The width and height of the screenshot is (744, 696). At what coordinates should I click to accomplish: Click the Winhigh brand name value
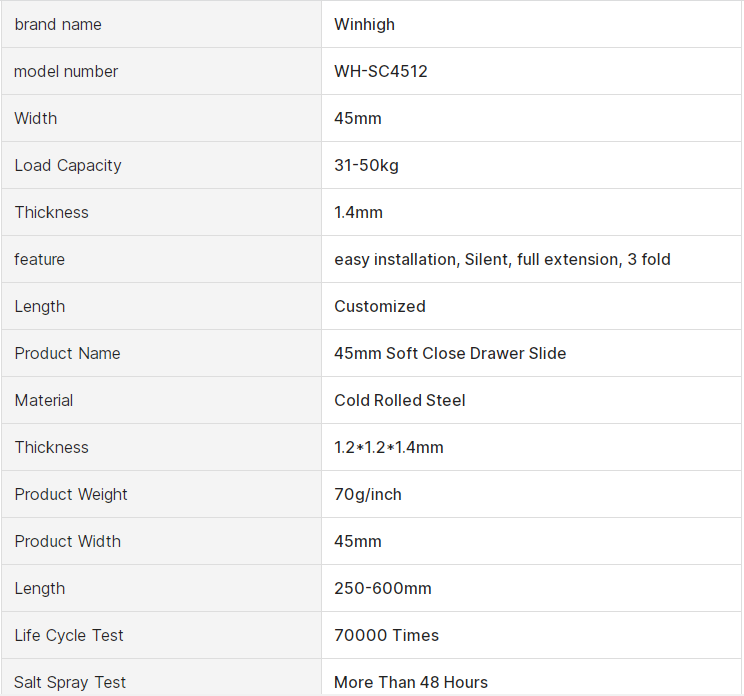coord(365,24)
